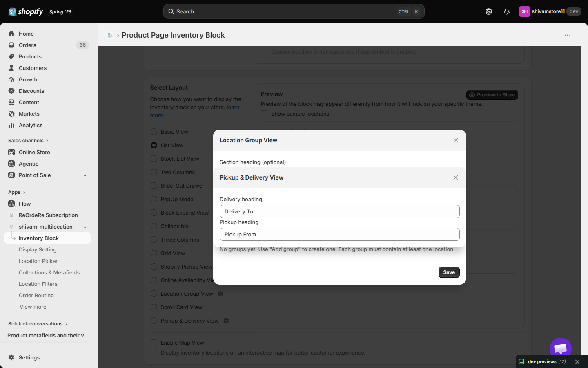Open Pickup & Delivery View settings gear
Viewport: 588px width, 368px height.
tap(226, 321)
